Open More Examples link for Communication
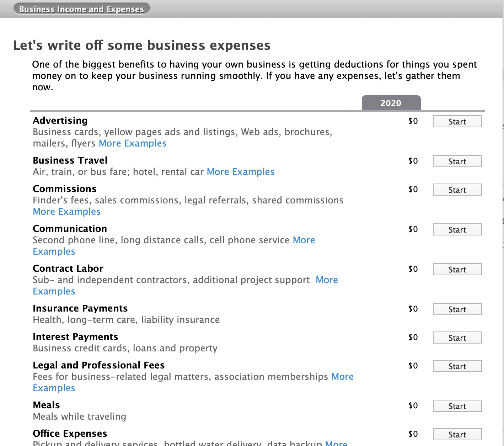The image size is (504, 446). pos(304,240)
